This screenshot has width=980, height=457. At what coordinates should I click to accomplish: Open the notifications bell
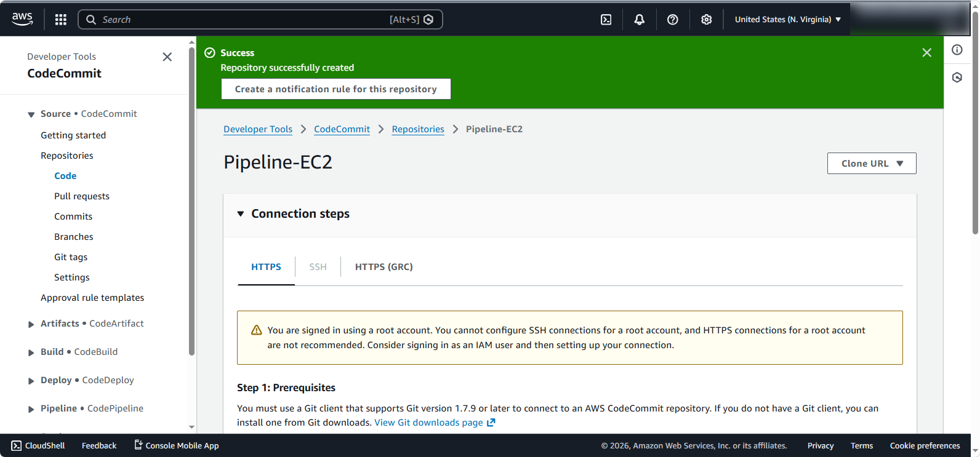[640, 20]
